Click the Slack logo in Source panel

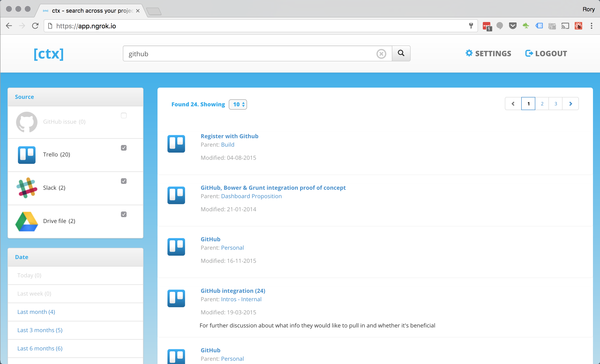(27, 188)
